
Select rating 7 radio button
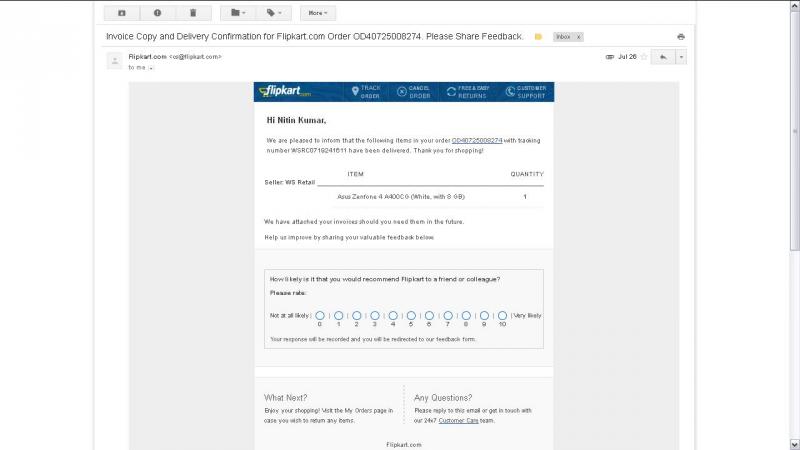448,316
